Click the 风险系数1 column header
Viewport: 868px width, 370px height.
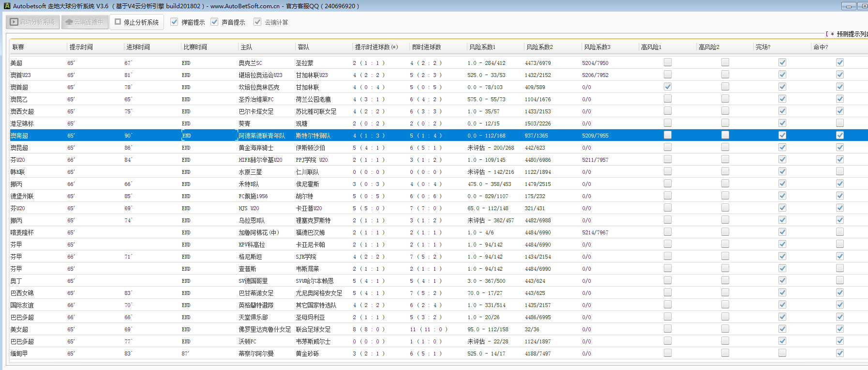(x=482, y=47)
